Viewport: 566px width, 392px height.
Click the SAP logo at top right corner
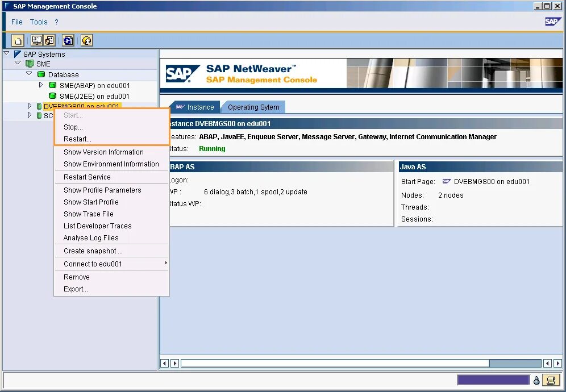552,22
